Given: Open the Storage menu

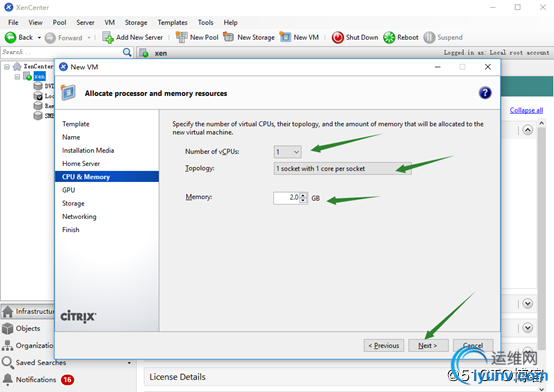Looking at the screenshot, I should (x=136, y=23).
